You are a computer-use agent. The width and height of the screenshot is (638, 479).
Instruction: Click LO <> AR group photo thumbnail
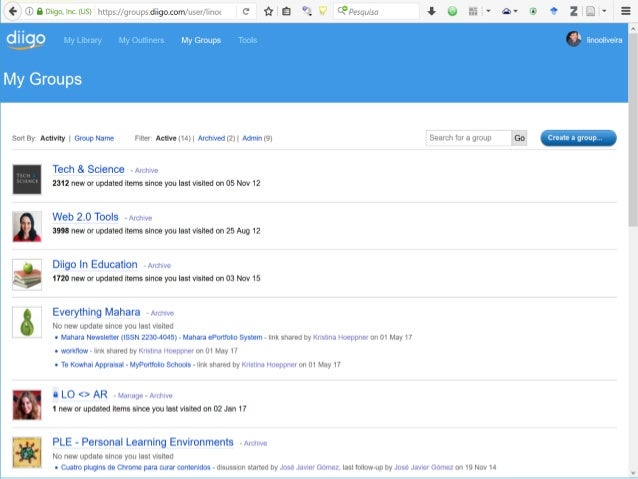(27, 405)
